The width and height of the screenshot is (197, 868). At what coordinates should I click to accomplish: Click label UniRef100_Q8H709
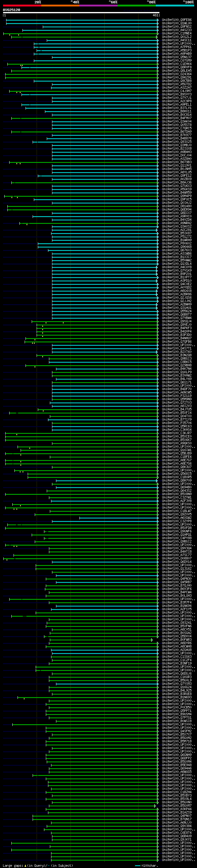(x=177, y=481)
